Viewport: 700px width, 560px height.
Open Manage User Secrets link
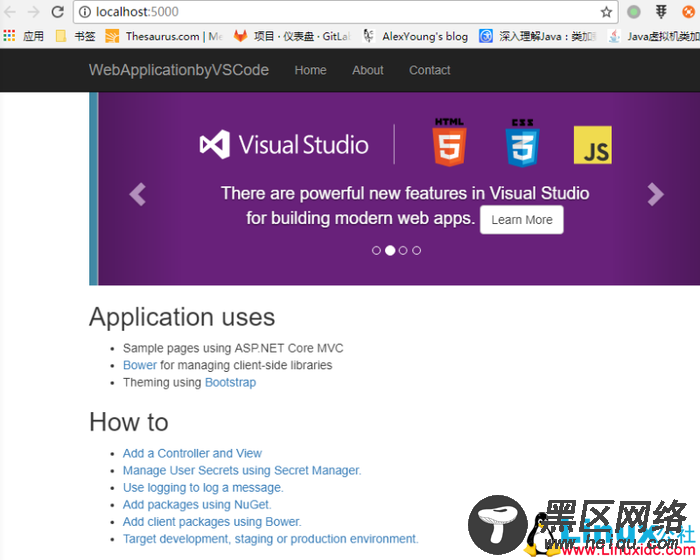click(x=242, y=470)
